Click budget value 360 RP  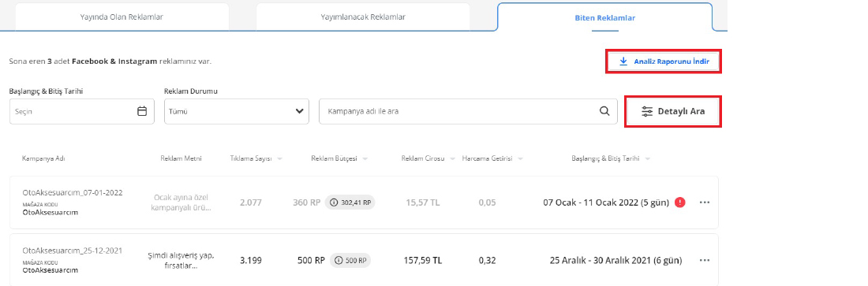click(307, 202)
